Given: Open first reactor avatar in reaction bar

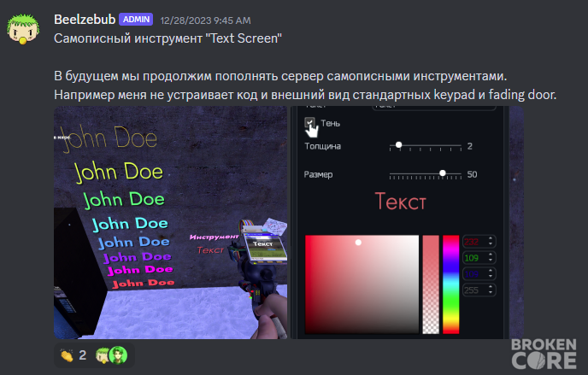Looking at the screenshot, I should point(102,355).
